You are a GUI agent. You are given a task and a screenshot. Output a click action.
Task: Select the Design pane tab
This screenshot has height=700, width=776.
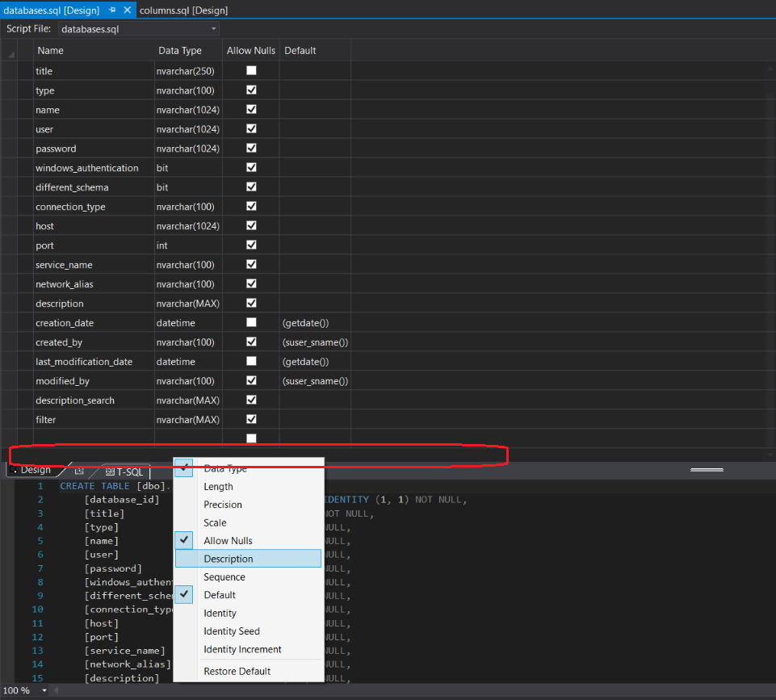(31, 469)
